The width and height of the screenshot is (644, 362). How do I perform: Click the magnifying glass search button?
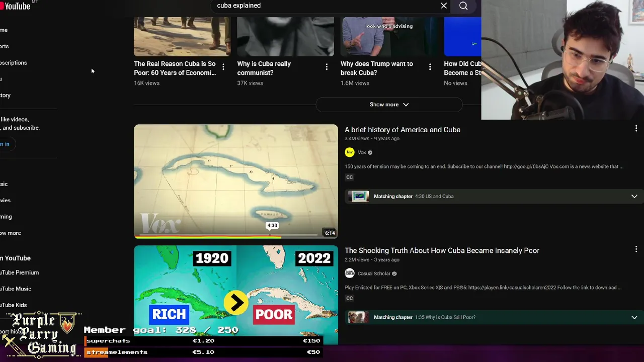[463, 6]
